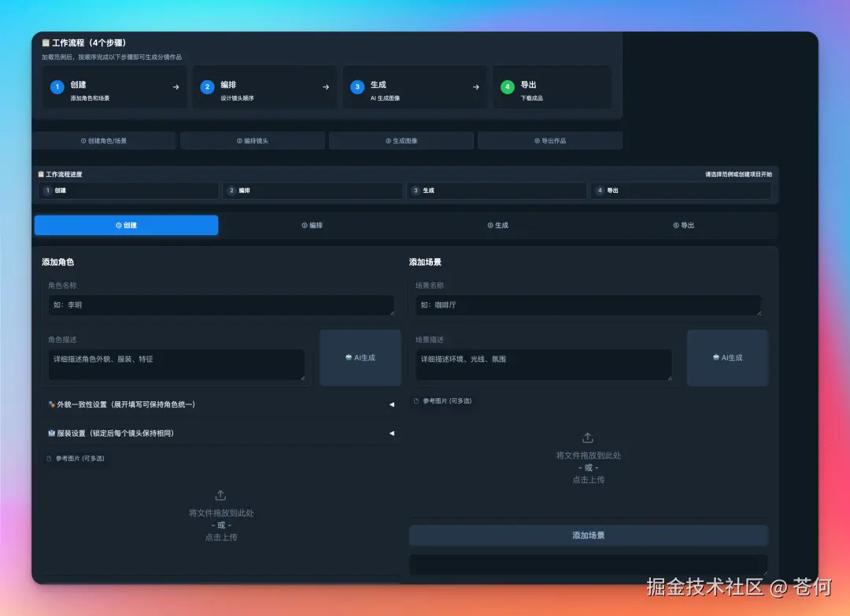Click the blue number 3 circle icon

[357, 87]
